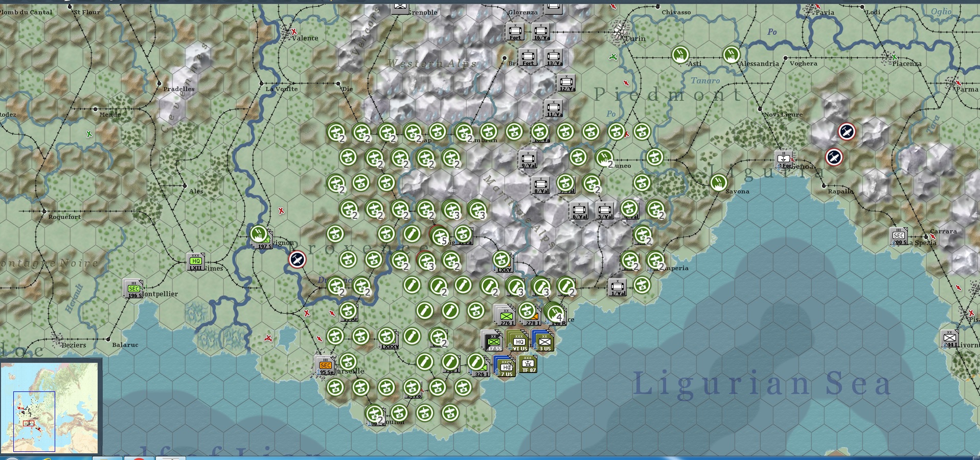The width and height of the screenshot is (980, 460).
Task: Click the Die town label
Action: coord(348,89)
